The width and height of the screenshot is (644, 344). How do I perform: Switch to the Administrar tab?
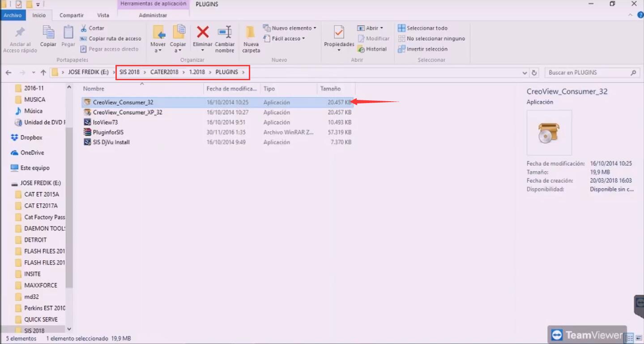point(153,15)
